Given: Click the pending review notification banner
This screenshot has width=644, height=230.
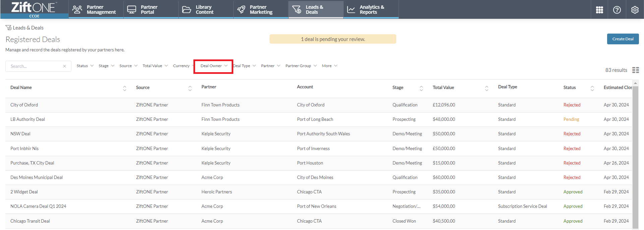Looking at the screenshot, I should (333, 39).
